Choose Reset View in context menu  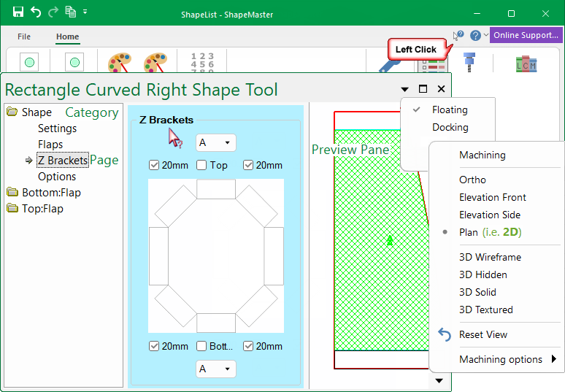483,334
